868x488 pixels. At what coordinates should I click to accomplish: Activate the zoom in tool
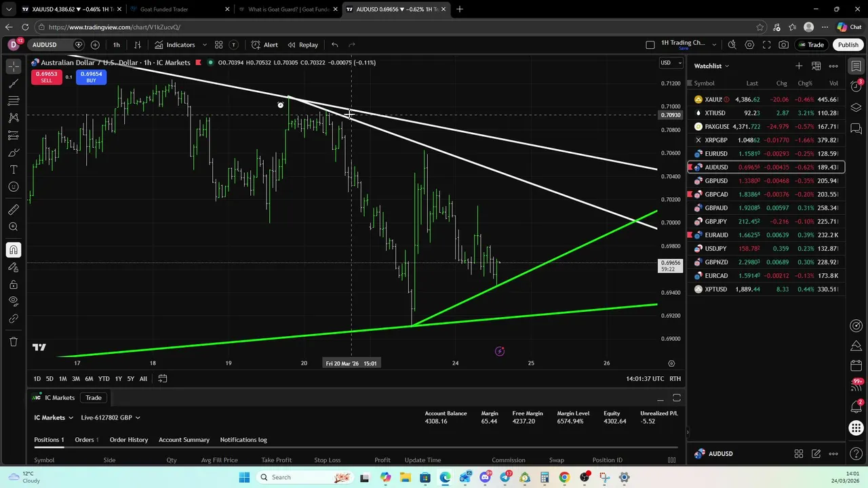click(14, 227)
